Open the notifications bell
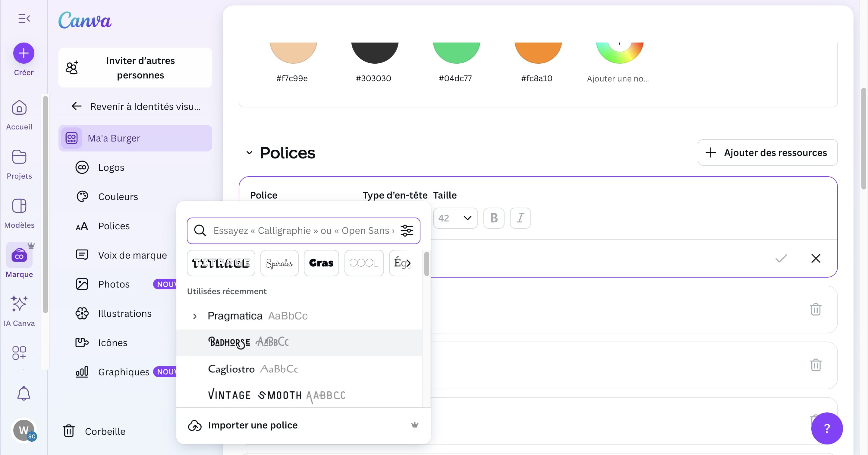Viewport: 868px width, 455px height. 24,393
